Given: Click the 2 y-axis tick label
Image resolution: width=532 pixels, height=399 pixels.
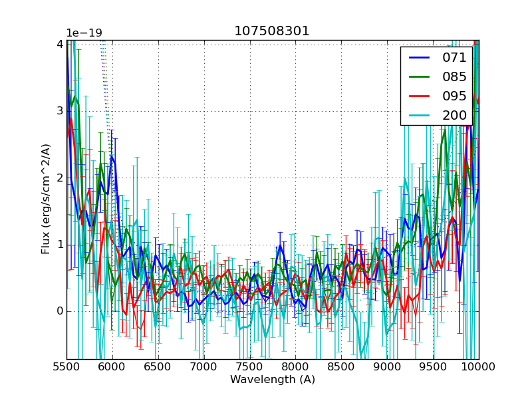Looking at the screenshot, I should [59, 178].
